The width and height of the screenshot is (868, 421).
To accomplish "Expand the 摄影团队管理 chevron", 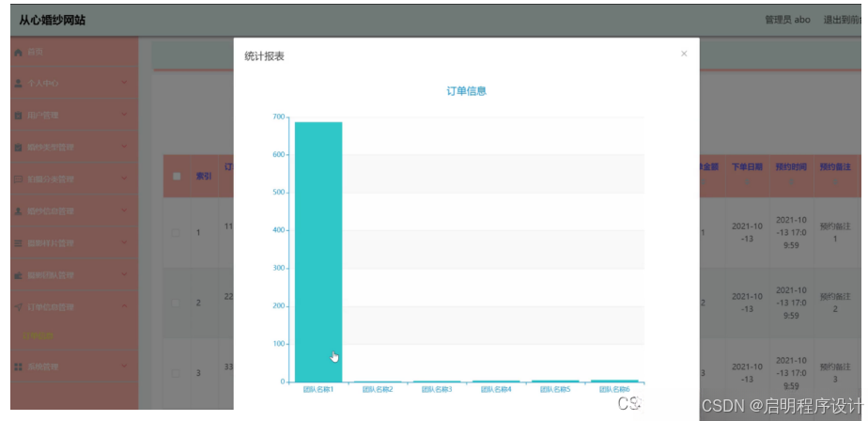I will tap(124, 274).
